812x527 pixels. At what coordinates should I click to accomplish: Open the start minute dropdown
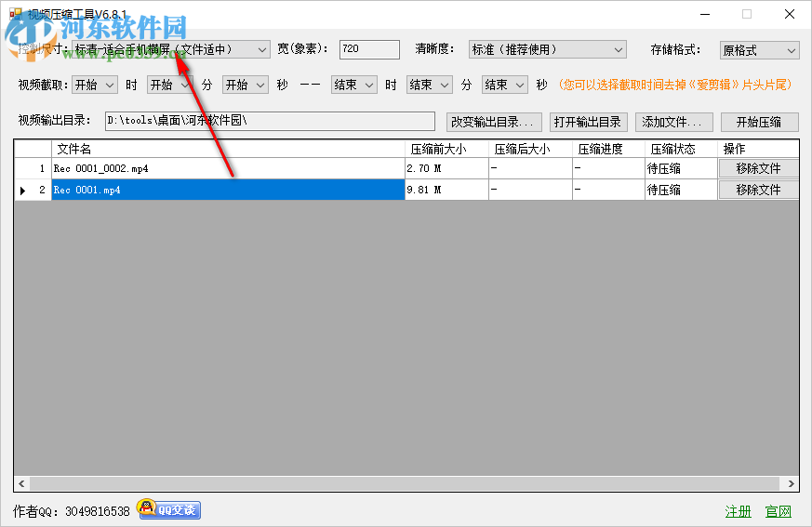tap(170, 85)
